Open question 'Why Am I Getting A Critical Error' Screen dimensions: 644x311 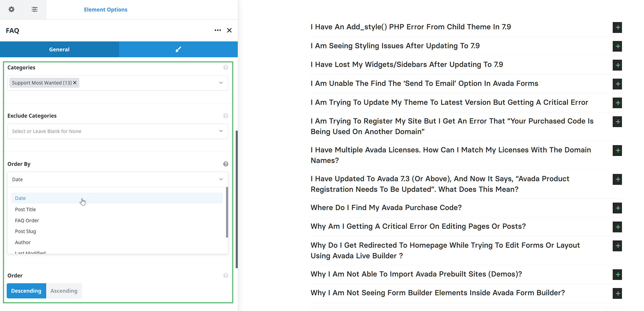[x=418, y=226]
